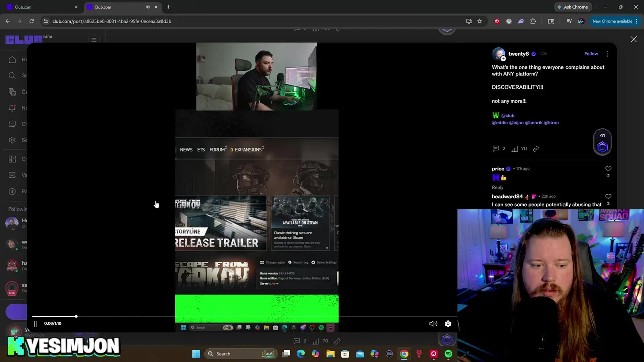View post stats bar chart icon
The height and width of the screenshot is (362, 644).
(x=515, y=149)
